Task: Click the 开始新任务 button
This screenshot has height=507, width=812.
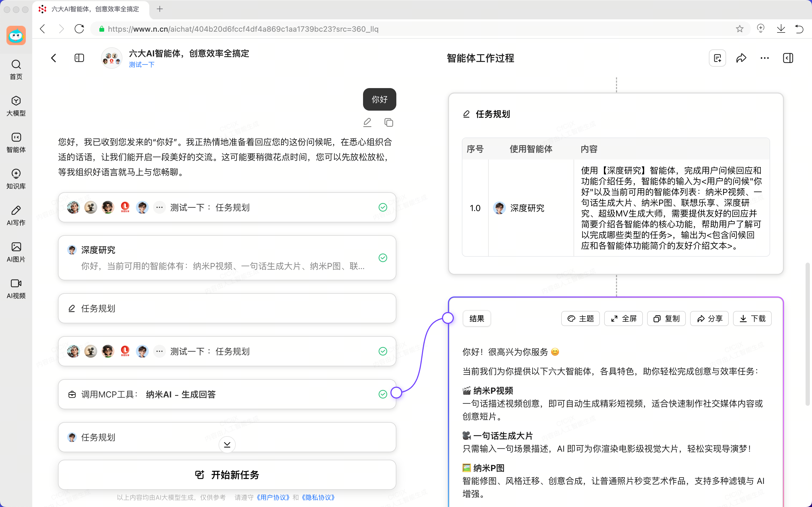Action: tap(227, 475)
